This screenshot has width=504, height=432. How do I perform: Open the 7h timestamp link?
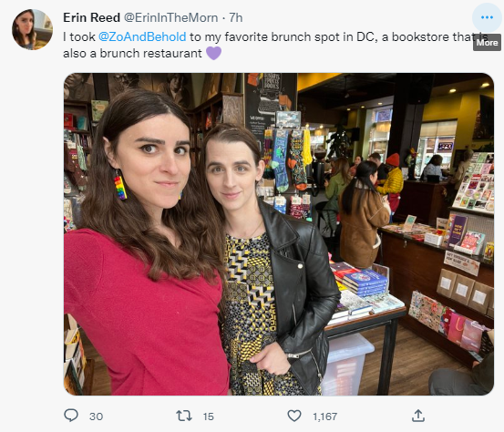[x=236, y=17]
